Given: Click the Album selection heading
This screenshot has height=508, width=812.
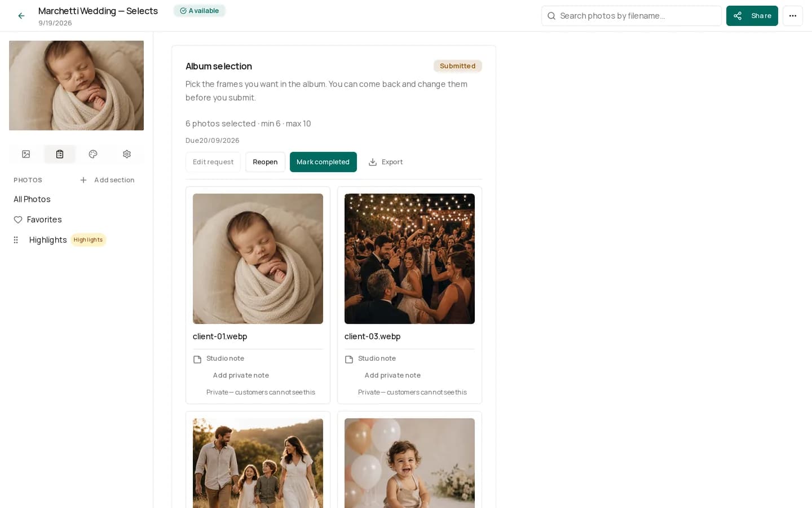Looking at the screenshot, I should coord(219,66).
